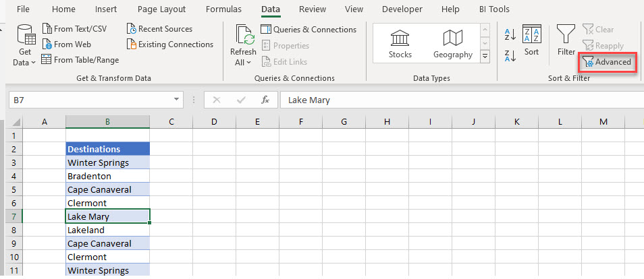644x279 pixels.
Task: Open the Name Box dropdown arrow
Action: [177, 100]
